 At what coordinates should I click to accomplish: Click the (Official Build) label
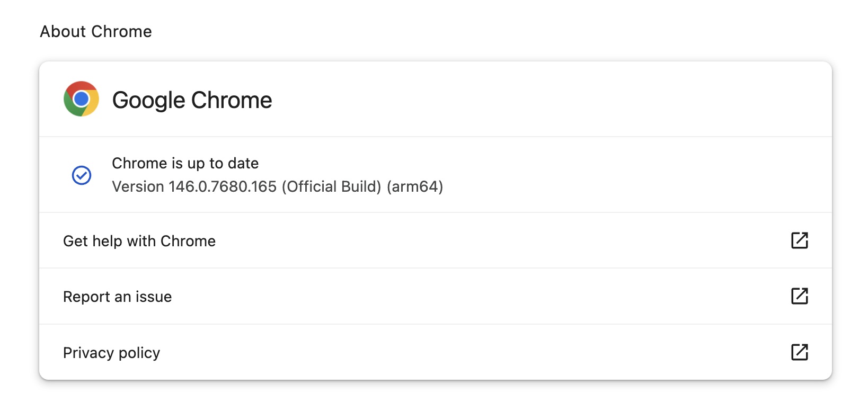(x=331, y=186)
